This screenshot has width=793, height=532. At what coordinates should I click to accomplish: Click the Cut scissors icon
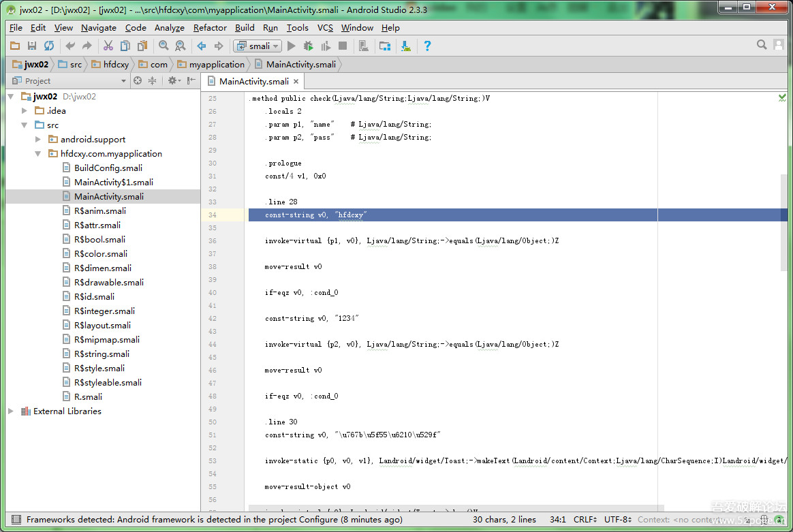[108, 46]
